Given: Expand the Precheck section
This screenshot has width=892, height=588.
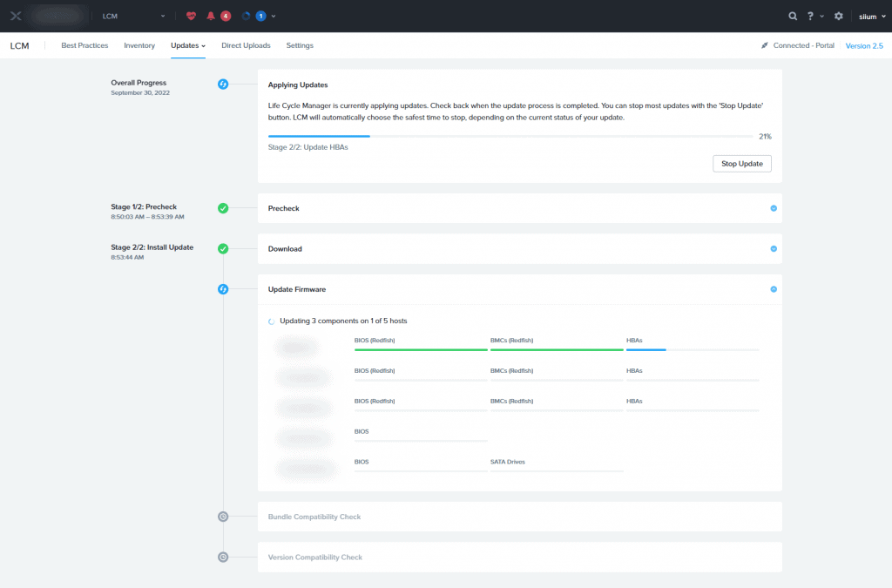Looking at the screenshot, I should [x=774, y=208].
